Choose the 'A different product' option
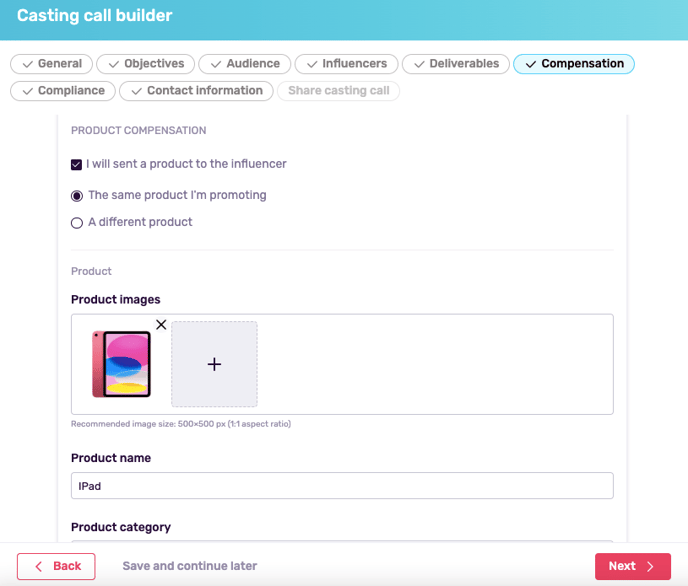 [77, 223]
